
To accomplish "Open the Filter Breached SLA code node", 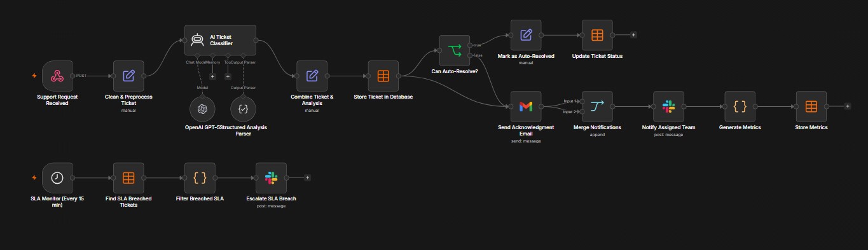I will tap(200, 177).
